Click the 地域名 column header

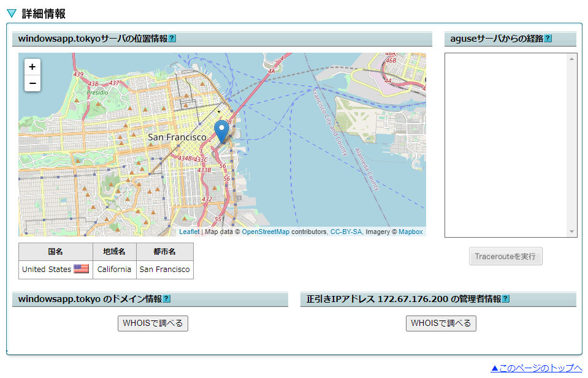(115, 252)
